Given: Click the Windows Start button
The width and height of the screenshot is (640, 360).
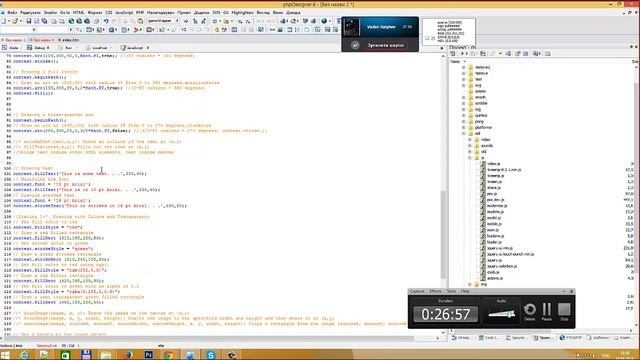Looking at the screenshot, I should click(5, 355).
